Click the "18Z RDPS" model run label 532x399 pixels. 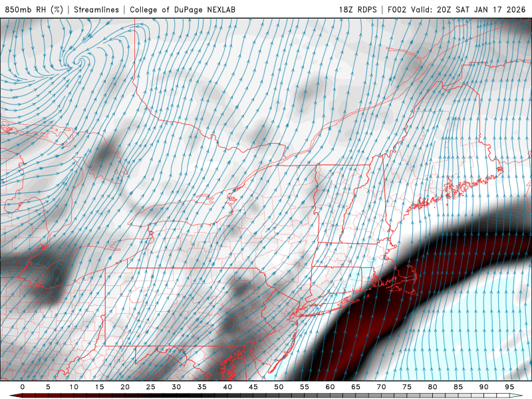click(x=358, y=9)
